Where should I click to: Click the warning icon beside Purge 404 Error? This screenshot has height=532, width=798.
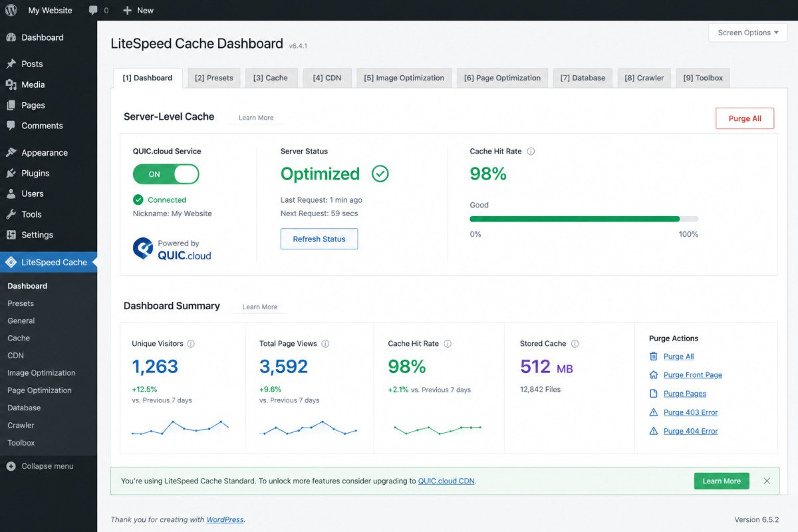654,431
